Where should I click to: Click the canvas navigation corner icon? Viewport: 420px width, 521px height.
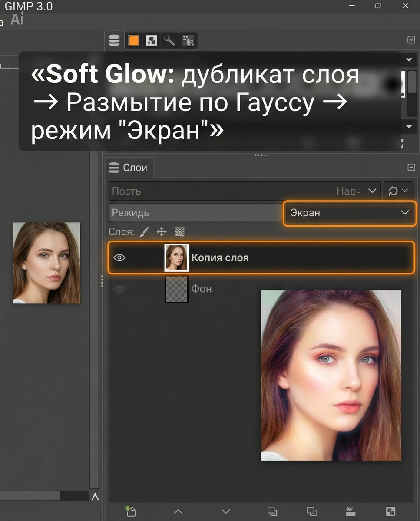pos(95,496)
